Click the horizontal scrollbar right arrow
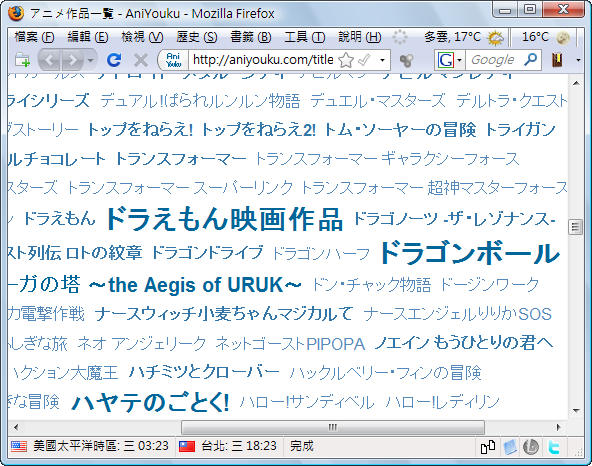 pyautogui.click(x=559, y=427)
